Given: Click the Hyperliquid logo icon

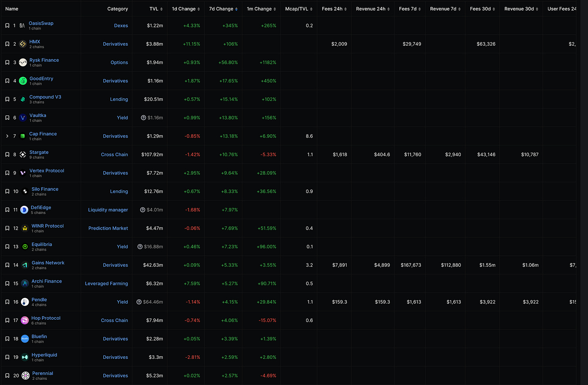Looking at the screenshot, I should click(x=25, y=358).
